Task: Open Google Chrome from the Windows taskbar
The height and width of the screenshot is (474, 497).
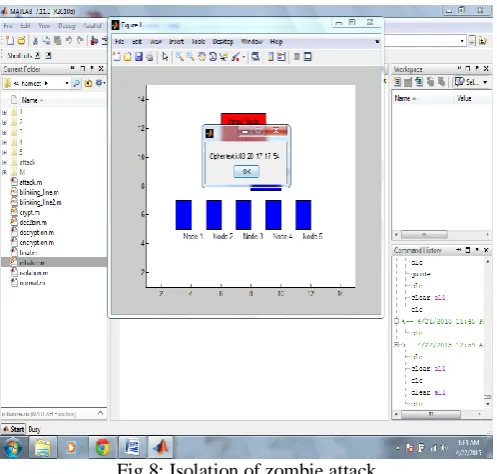Action: (102, 447)
